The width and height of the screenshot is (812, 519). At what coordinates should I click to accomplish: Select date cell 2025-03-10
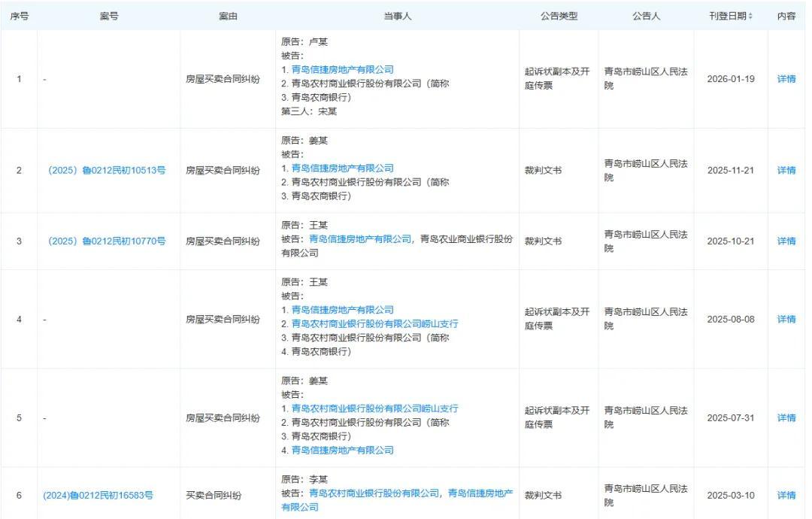[731, 495]
